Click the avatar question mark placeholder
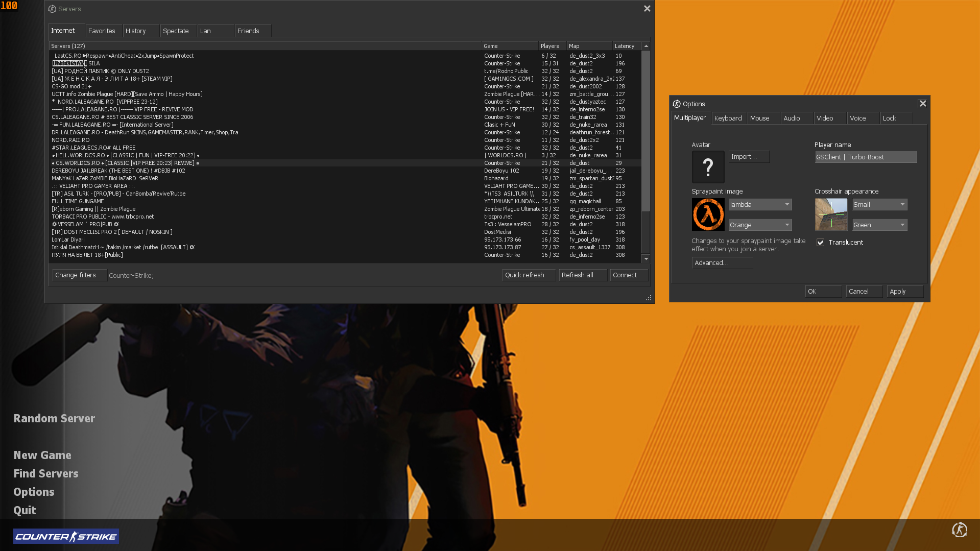This screenshot has width=980, height=551. pos(708,167)
